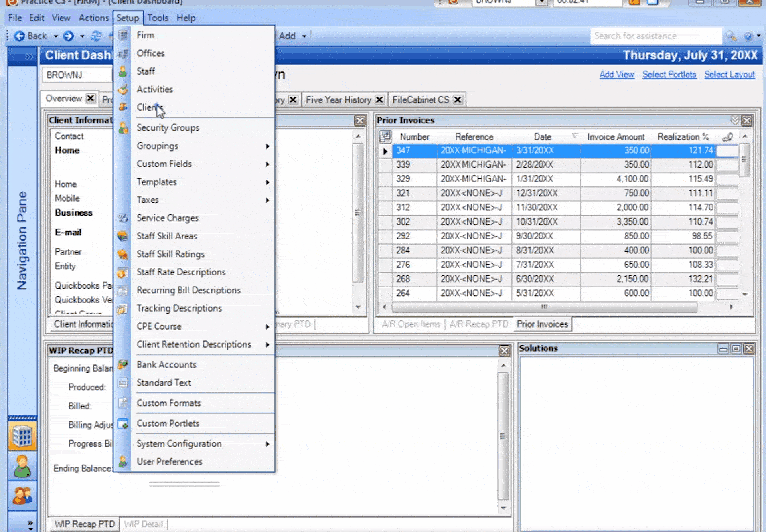766x532 pixels.
Task: Click the search magnifier icon
Action: (732, 36)
